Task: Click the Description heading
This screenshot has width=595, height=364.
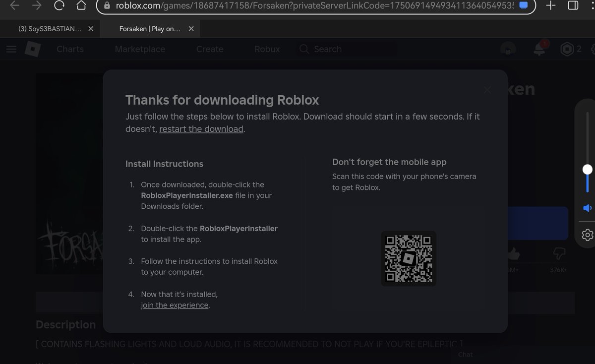Action: [x=65, y=325]
